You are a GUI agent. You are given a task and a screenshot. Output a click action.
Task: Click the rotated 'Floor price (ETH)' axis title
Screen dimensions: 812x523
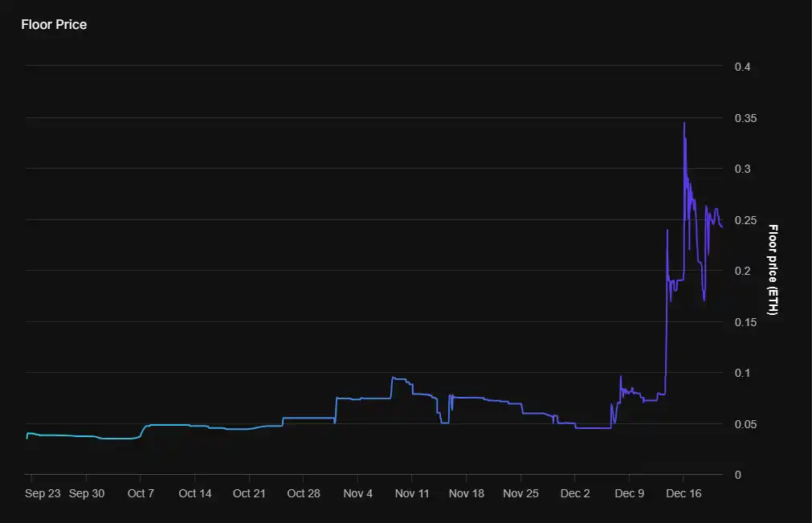click(x=773, y=270)
